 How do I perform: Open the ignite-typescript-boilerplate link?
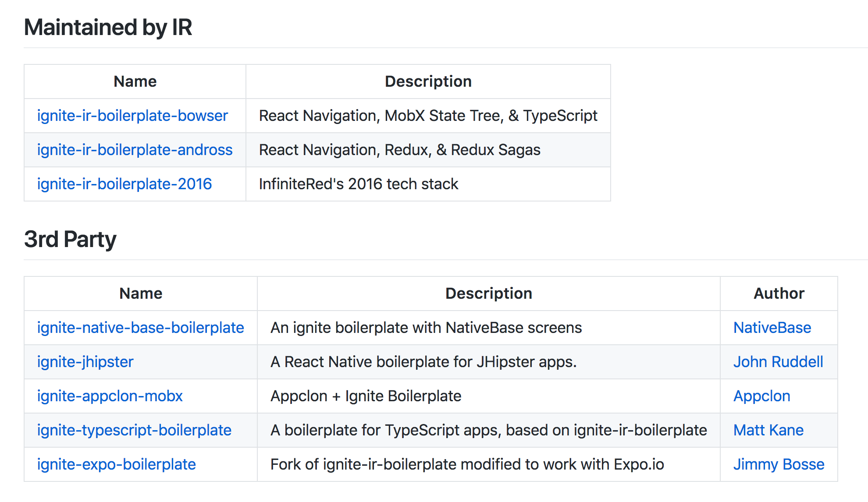click(x=134, y=430)
